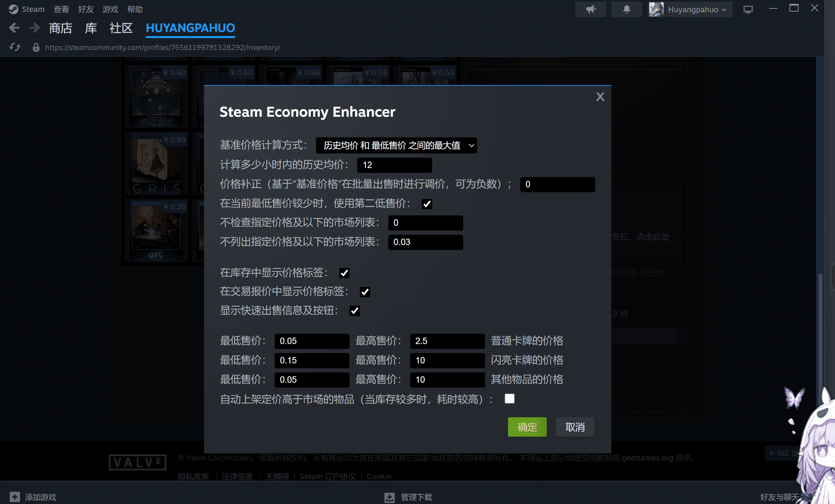This screenshot has height=504, width=835.
Task: Open the notifications bell
Action: (626, 9)
